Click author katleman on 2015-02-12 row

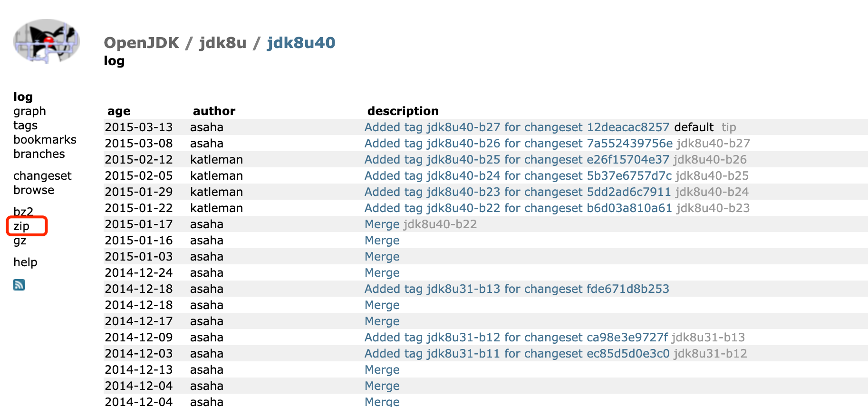click(216, 160)
